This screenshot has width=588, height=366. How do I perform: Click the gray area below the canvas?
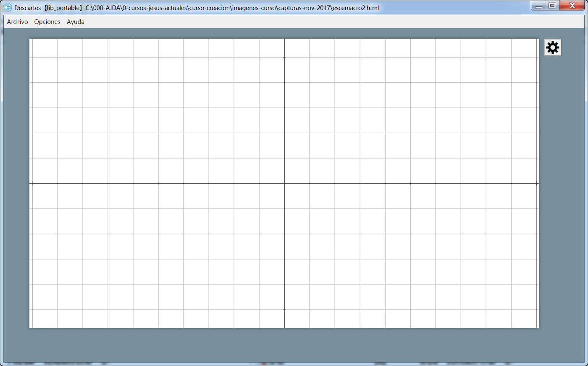(284, 345)
